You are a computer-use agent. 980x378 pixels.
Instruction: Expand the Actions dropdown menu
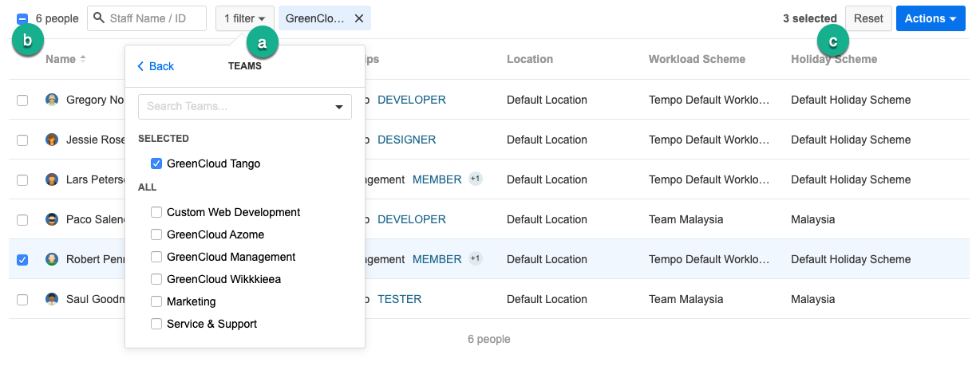click(x=931, y=18)
